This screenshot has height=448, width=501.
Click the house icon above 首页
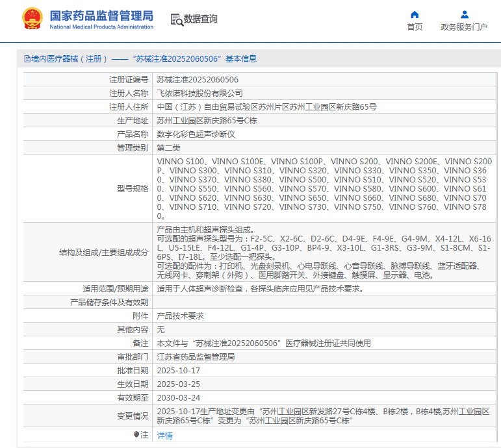415,14
